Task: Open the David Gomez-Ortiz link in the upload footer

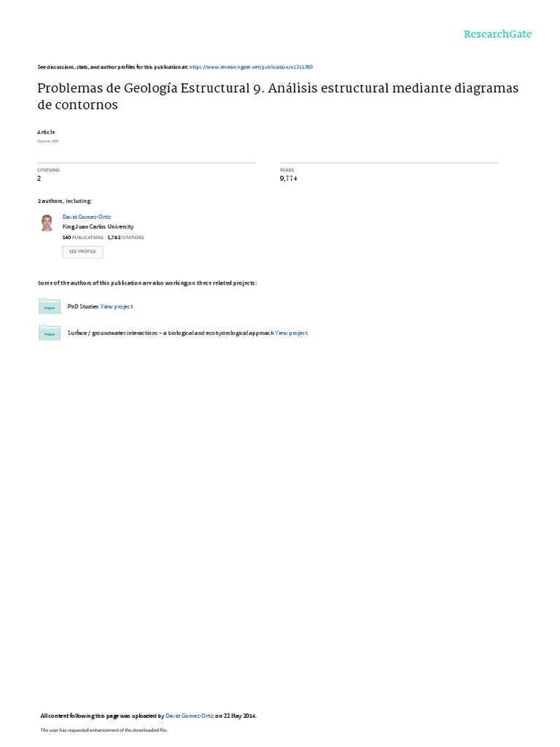Action: tap(190, 716)
